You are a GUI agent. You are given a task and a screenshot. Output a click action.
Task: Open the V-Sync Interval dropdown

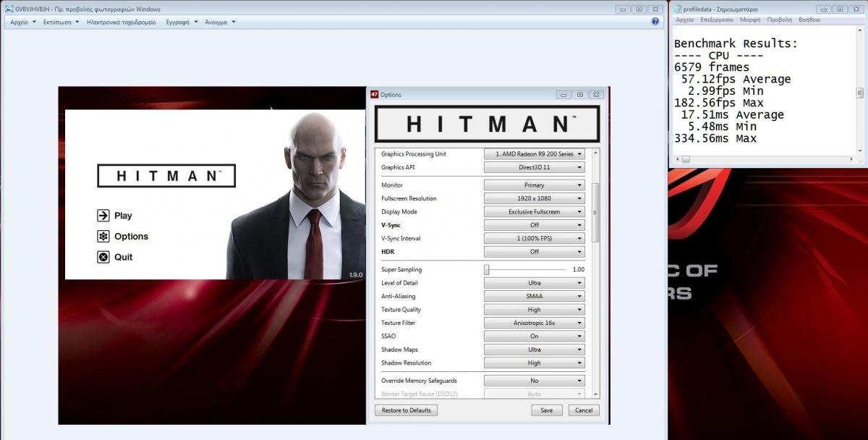[534, 238]
